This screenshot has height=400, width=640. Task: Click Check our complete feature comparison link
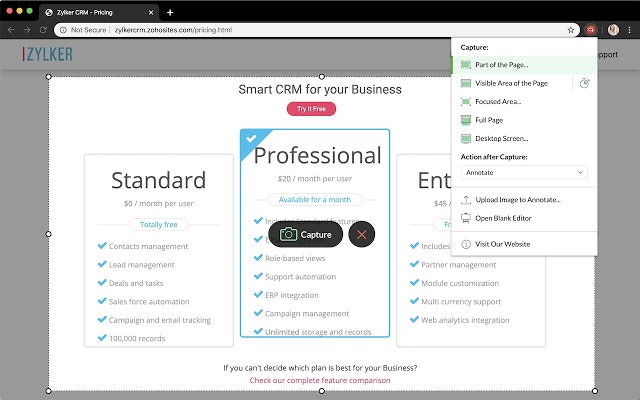(x=320, y=380)
